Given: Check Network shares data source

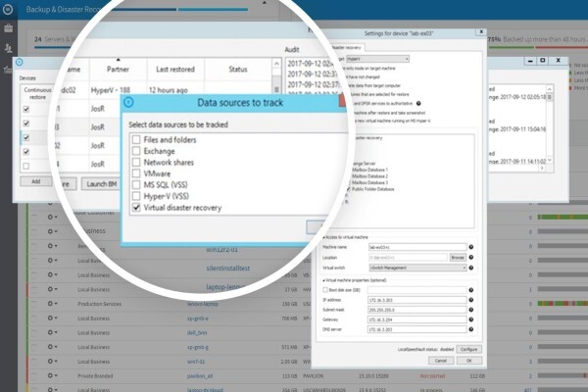Looking at the screenshot, I should click(136, 162).
